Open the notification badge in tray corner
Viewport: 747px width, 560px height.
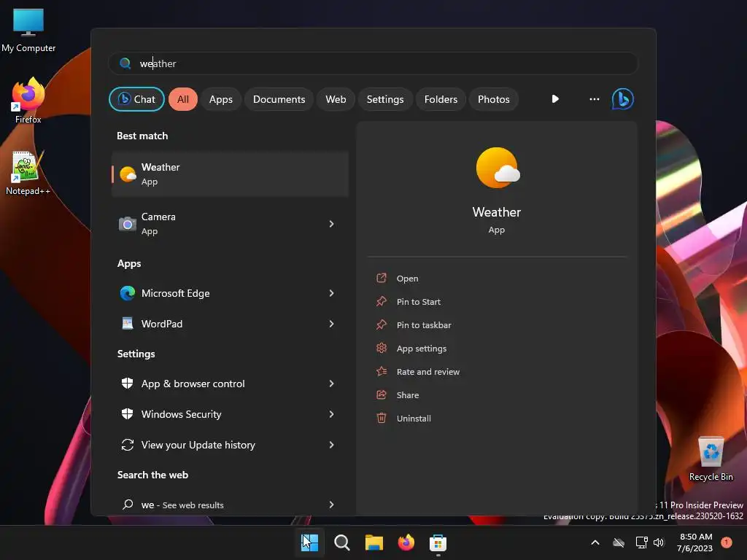(x=726, y=542)
